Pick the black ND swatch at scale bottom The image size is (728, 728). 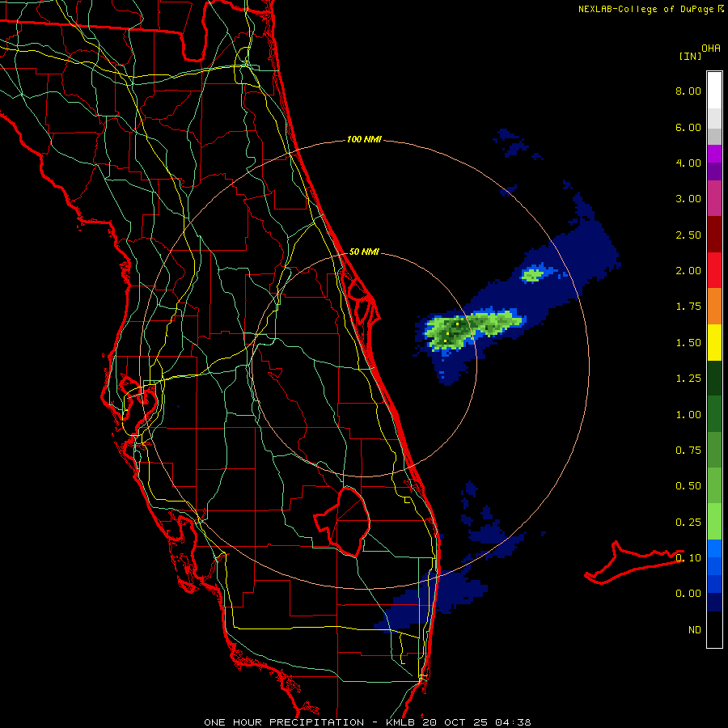coord(714,629)
